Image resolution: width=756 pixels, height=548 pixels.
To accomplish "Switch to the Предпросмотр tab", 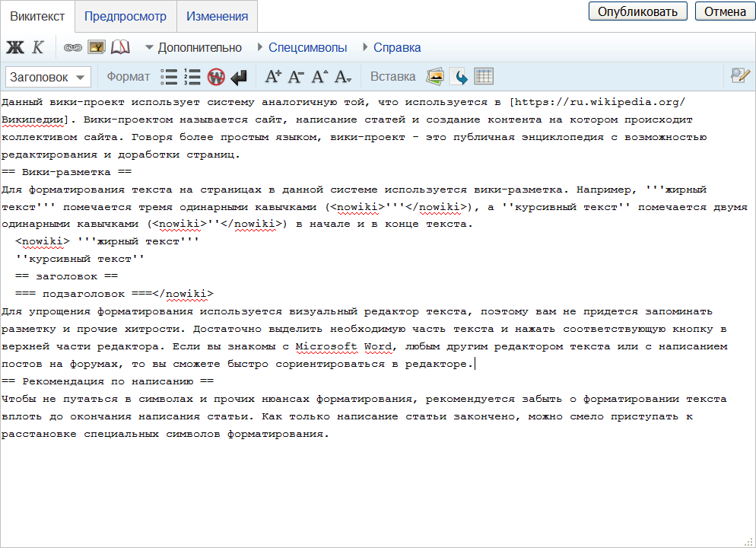I will (x=125, y=17).
